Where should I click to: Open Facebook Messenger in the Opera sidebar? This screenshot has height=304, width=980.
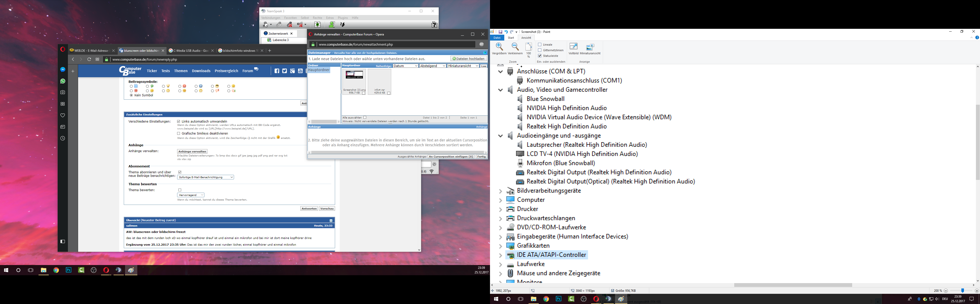click(63, 70)
